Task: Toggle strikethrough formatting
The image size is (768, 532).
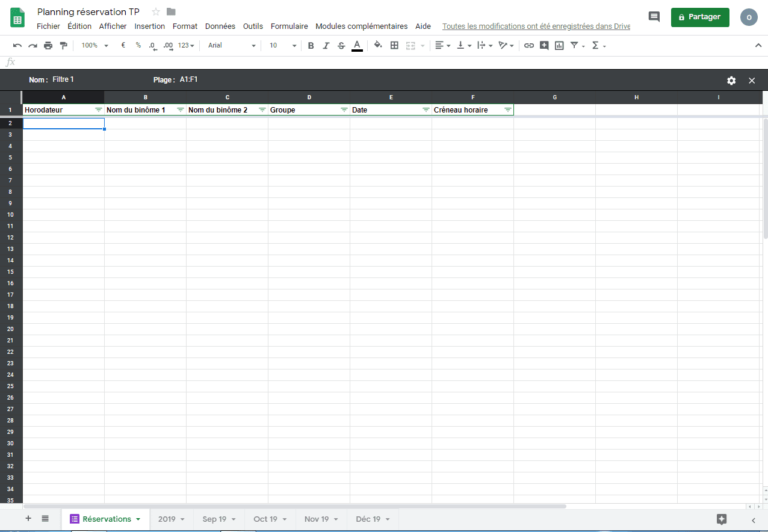Action: [341, 46]
